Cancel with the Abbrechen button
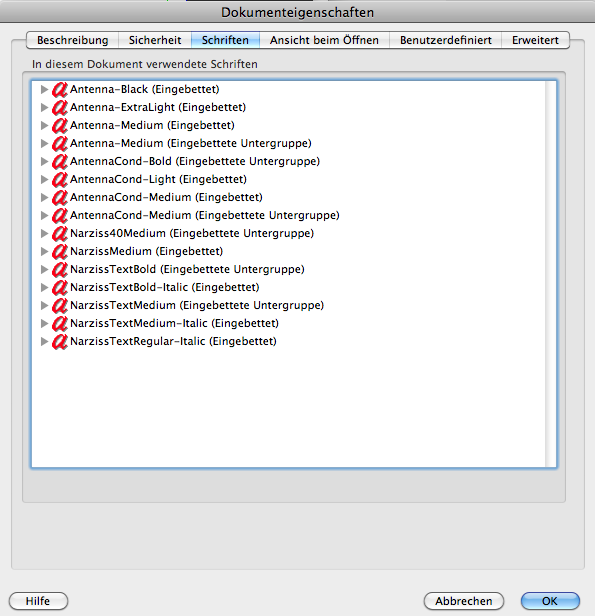 coord(464,601)
